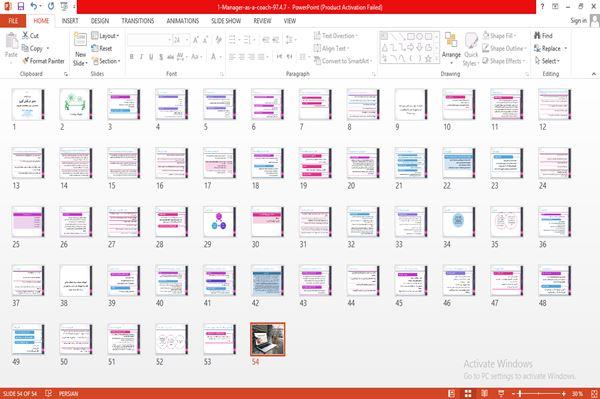This screenshot has height=399, width=600.
Task: Open the Text Direction dropdown
Action: (x=336, y=36)
